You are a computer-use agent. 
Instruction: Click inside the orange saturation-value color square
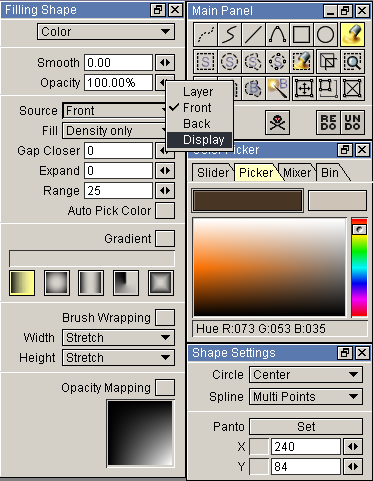(x=270, y=267)
